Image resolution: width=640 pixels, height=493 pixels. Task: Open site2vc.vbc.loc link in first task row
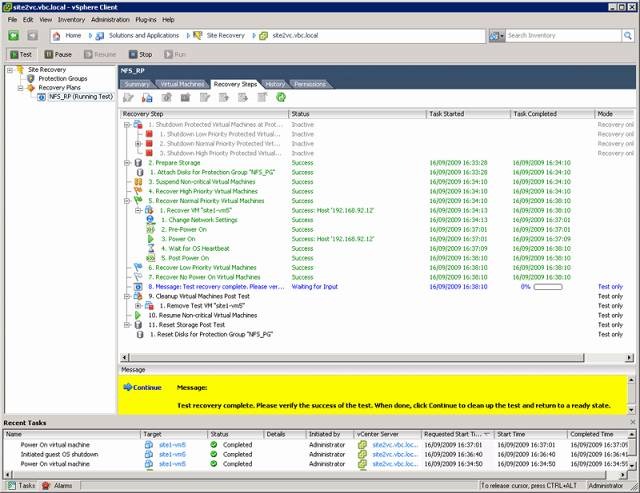point(395,444)
